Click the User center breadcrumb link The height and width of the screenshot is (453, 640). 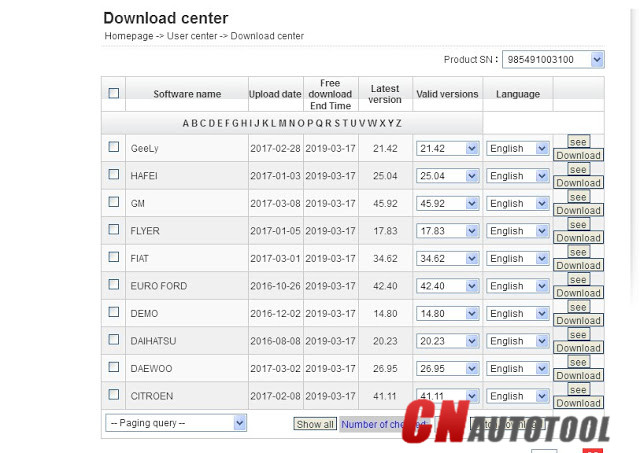pyautogui.click(x=192, y=36)
